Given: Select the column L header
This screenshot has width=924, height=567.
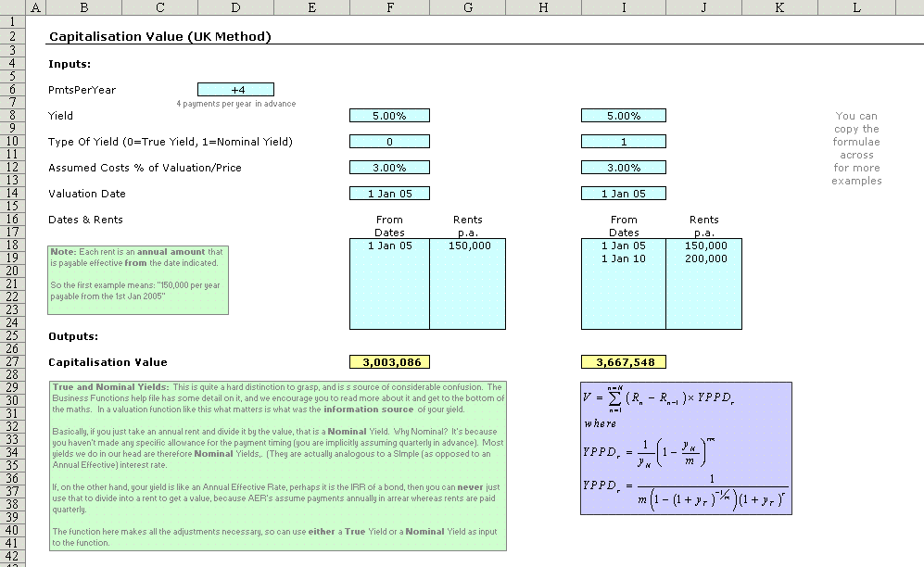Looking at the screenshot, I should click(x=855, y=7).
